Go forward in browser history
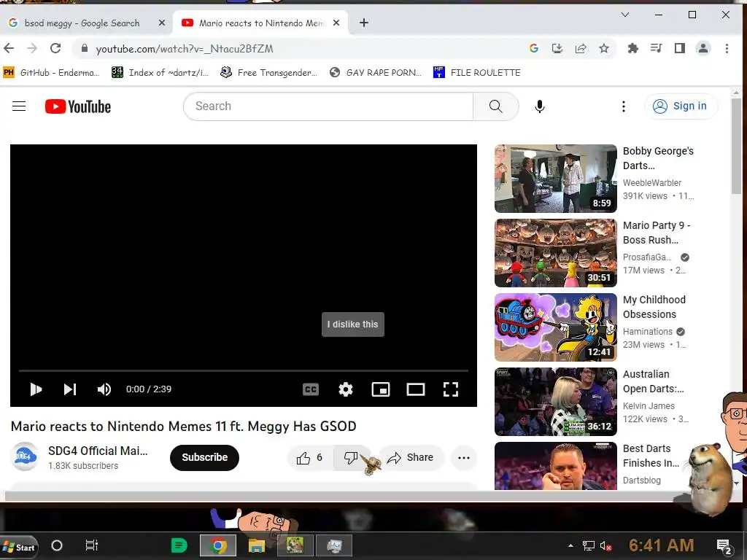The width and height of the screenshot is (747, 560). (32, 49)
